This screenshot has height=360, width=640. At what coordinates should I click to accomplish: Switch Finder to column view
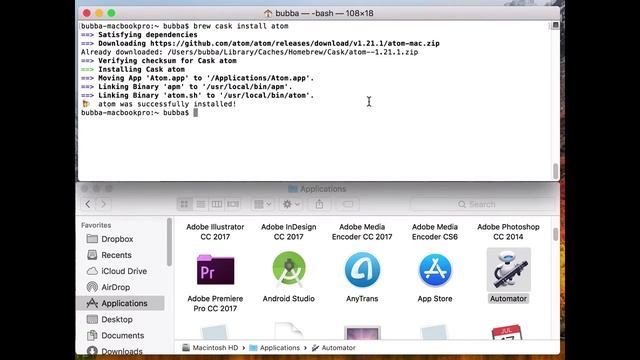click(217, 204)
